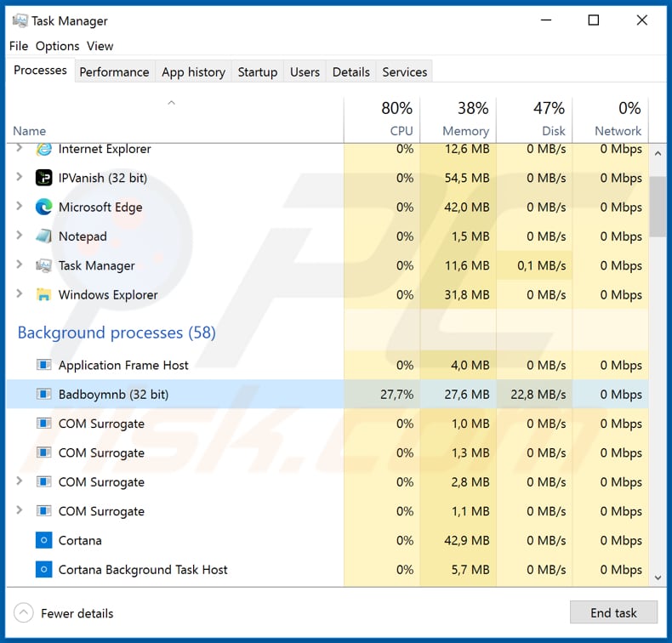Click the Background processes (58) heading

[117, 333]
